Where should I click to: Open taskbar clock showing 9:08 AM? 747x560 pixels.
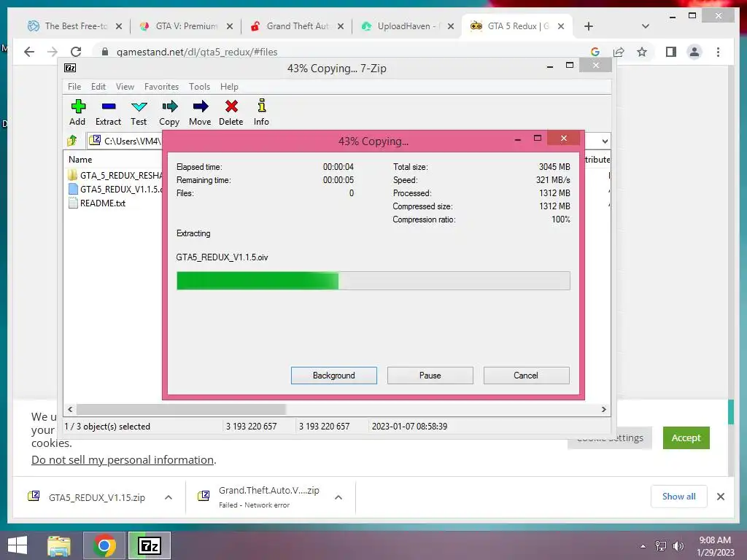pos(715,546)
